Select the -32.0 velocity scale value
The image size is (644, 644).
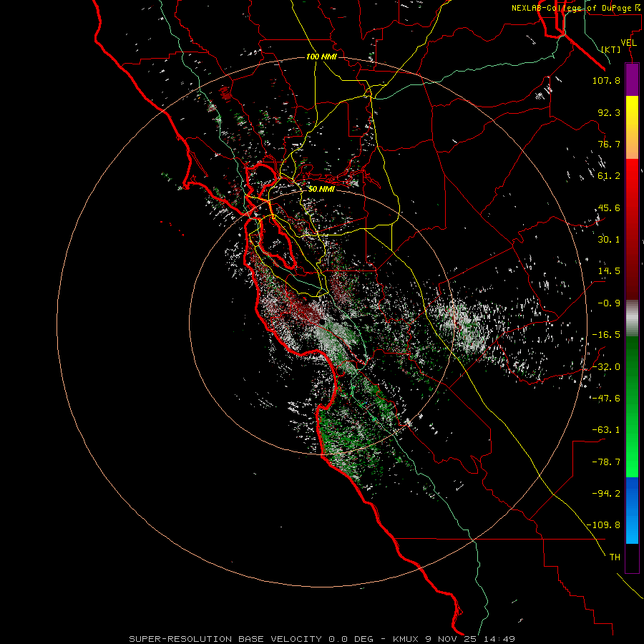(606, 367)
